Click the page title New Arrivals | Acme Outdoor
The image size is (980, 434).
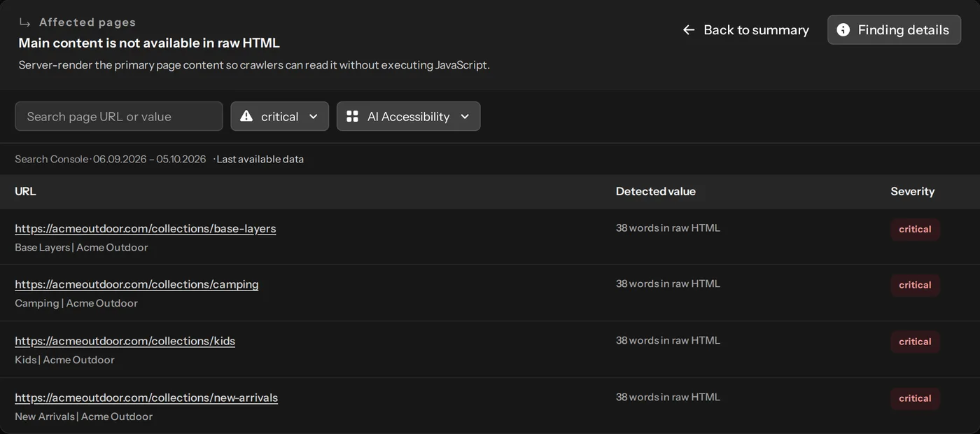click(x=83, y=416)
